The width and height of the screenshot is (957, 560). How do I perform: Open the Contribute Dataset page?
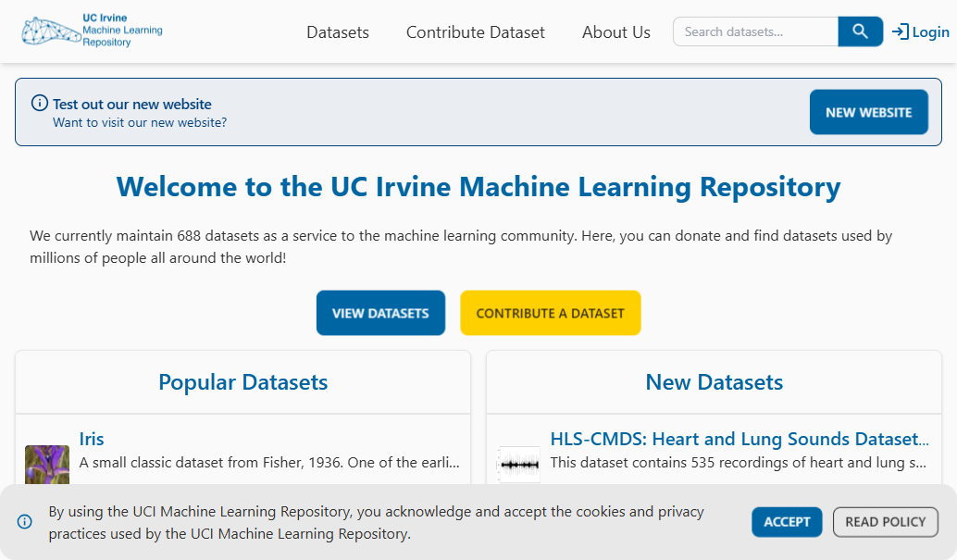tap(475, 31)
